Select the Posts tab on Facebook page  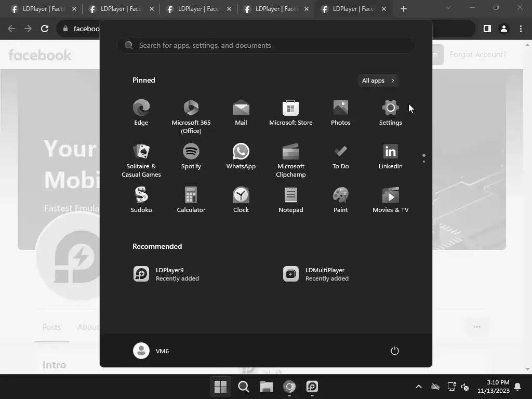[51, 327]
